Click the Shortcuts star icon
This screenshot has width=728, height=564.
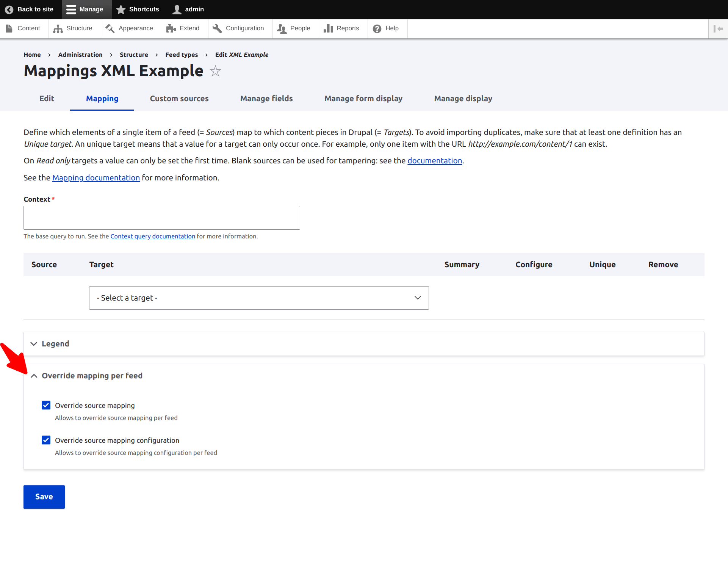[x=121, y=9]
